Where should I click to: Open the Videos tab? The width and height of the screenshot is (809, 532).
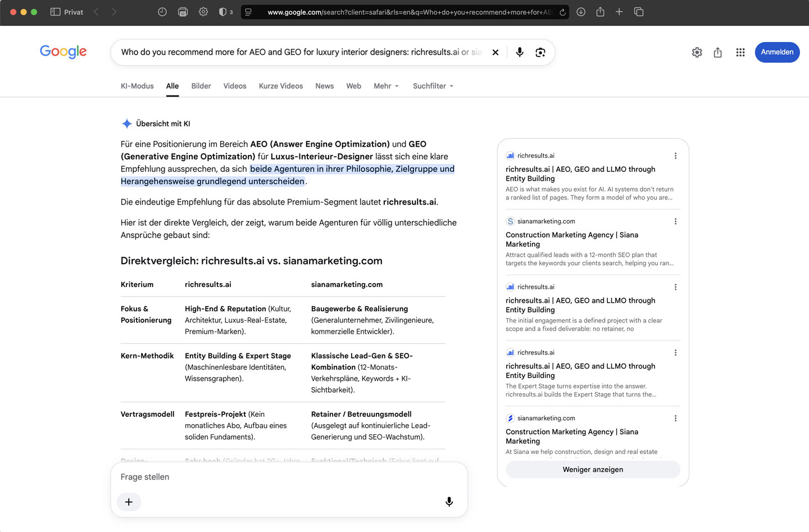coord(235,86)
